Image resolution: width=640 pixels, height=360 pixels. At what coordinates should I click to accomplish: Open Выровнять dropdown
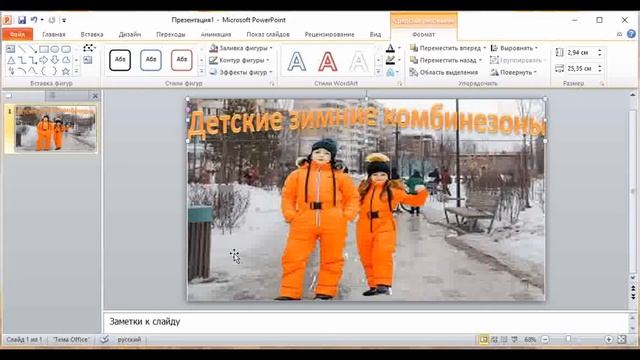tap(514, 48)
